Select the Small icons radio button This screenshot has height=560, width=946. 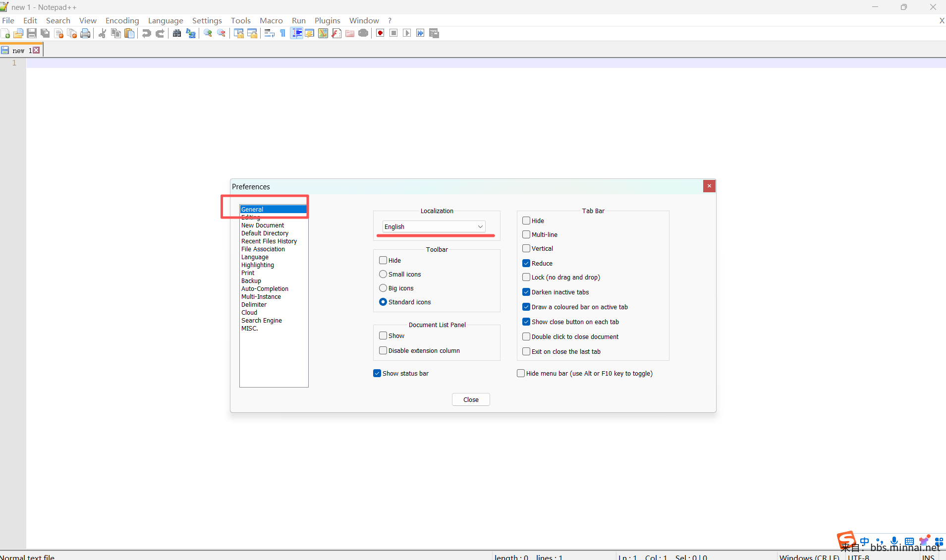(383, 274)
